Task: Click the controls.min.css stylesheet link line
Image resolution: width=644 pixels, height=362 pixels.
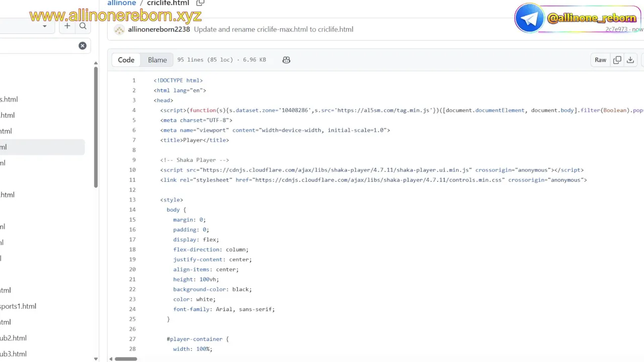Action: 373,180
